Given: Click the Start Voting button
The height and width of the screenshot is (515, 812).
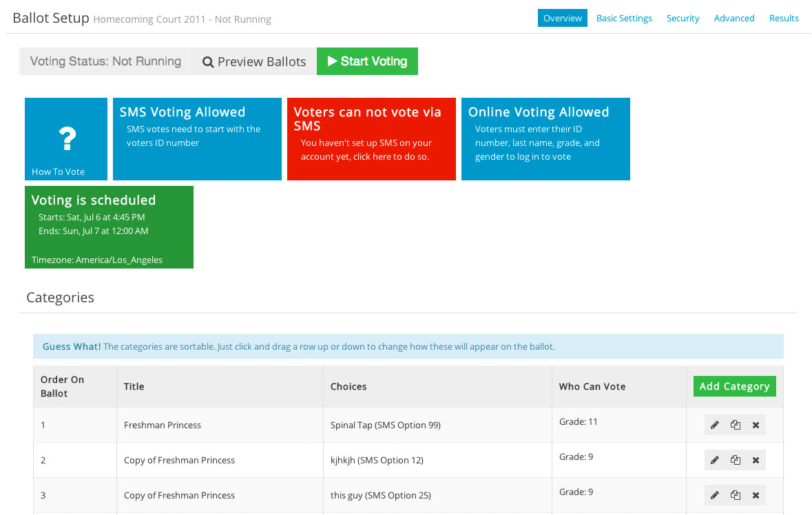Looking at the screenshot, I should point(367,61).
